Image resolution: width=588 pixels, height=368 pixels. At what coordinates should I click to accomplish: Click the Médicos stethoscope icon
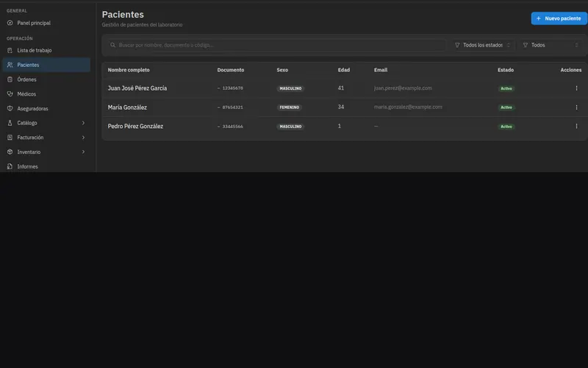click(10, 94)
